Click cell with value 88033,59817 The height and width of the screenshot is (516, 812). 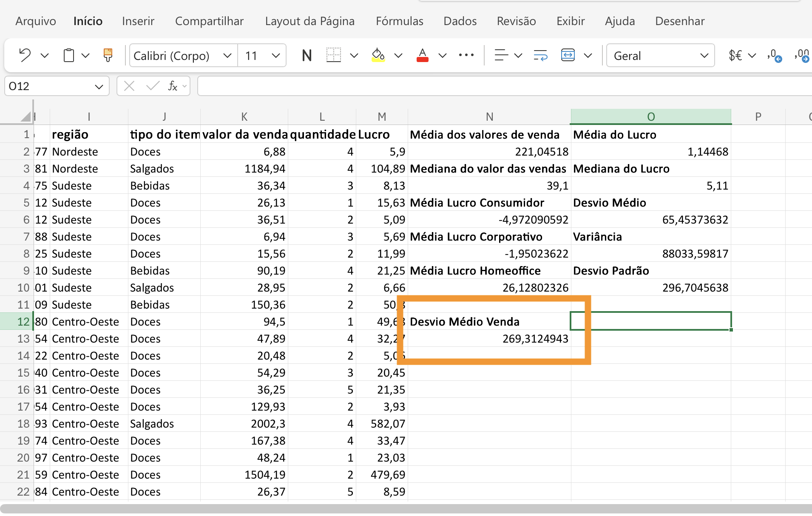[651, 254]
